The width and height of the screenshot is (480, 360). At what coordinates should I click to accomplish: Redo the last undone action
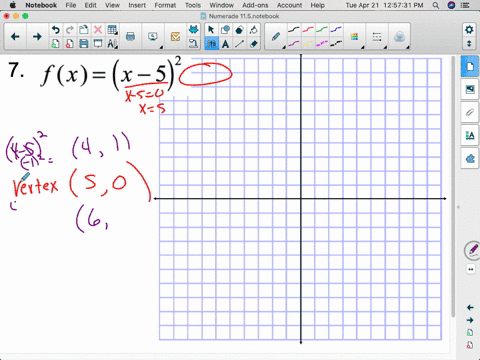[x=69, y=30]
